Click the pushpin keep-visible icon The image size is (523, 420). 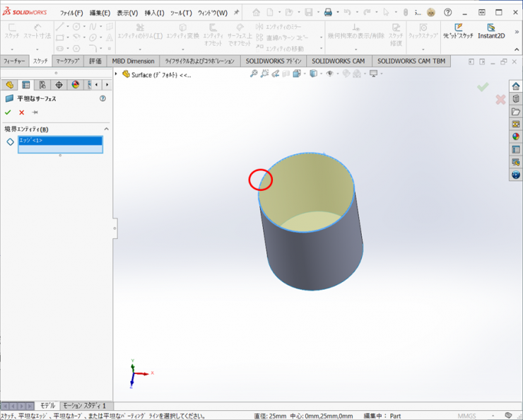pos(35,112)
